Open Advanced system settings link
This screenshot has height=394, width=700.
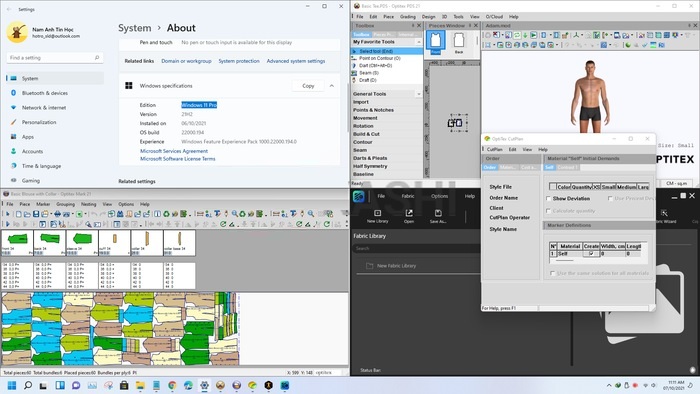[296, 61]
